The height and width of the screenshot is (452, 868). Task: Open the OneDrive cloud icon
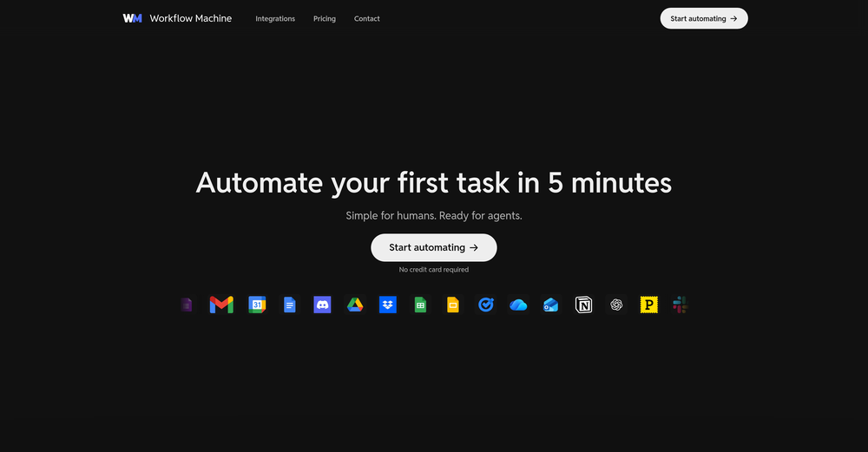click(518, 305)
